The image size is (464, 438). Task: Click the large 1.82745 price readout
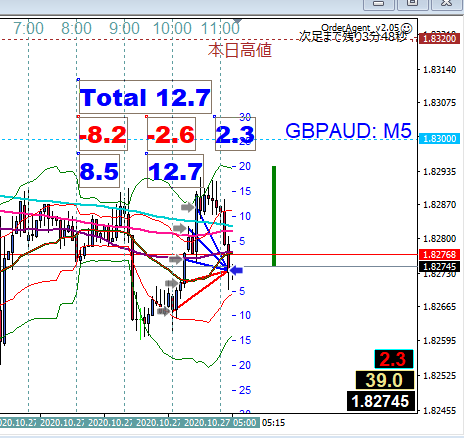pos(381,401)
